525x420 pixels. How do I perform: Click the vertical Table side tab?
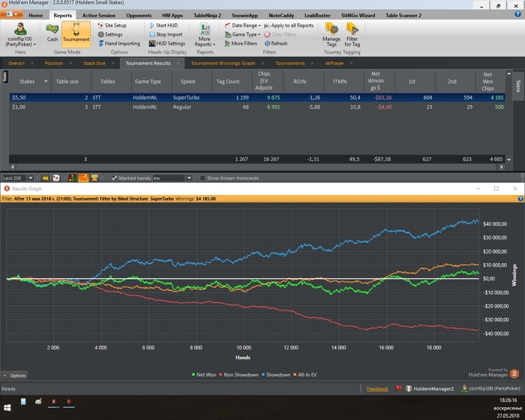pos(518,85)
